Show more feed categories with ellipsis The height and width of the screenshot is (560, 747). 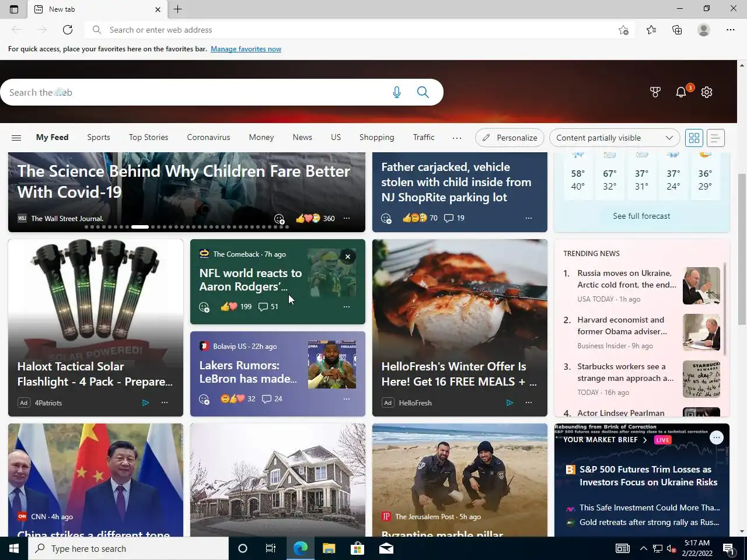pos(457,138)
